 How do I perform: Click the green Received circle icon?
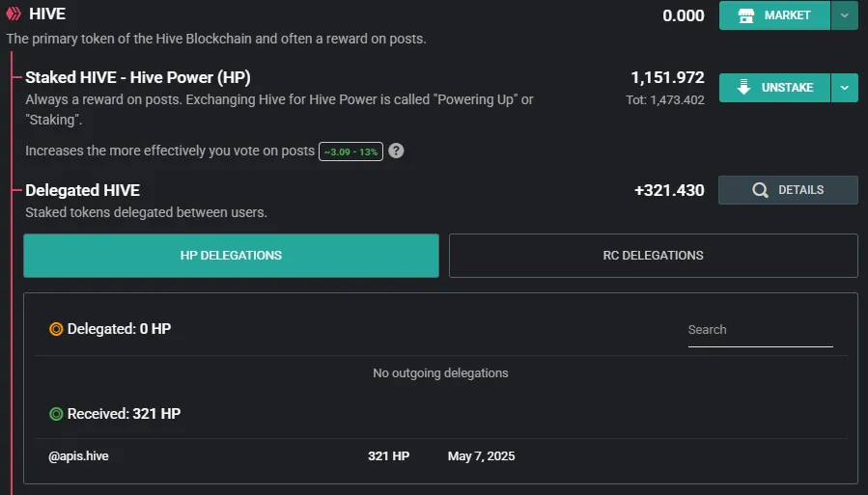56,414
